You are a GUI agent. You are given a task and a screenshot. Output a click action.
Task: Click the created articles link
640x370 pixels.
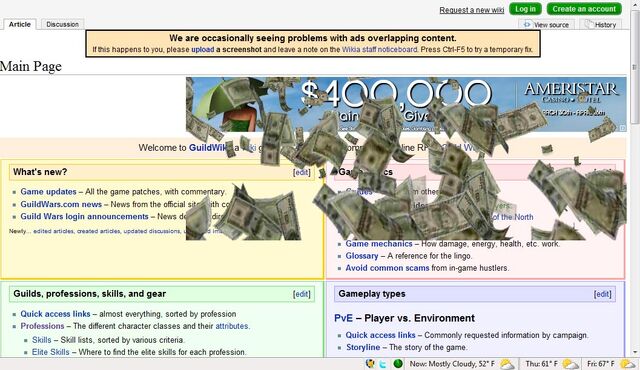(x=99, y=231)
